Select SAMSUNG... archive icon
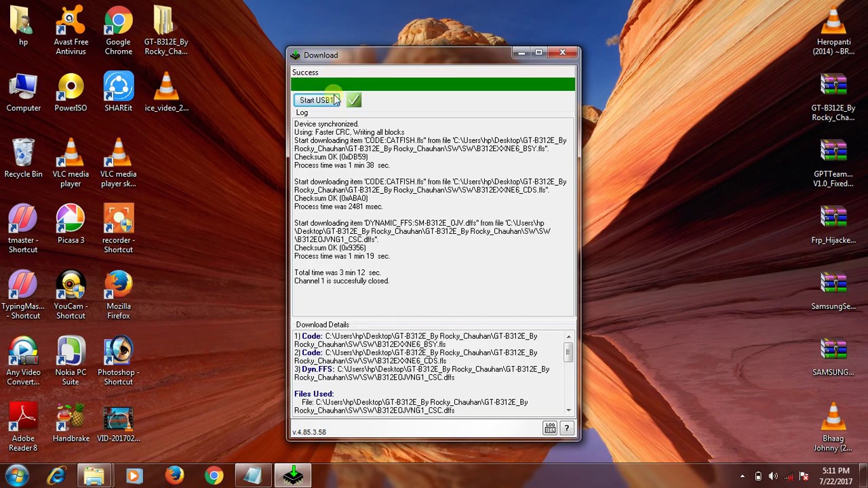This screenshot has width=868, height=488. pos(833,356)
